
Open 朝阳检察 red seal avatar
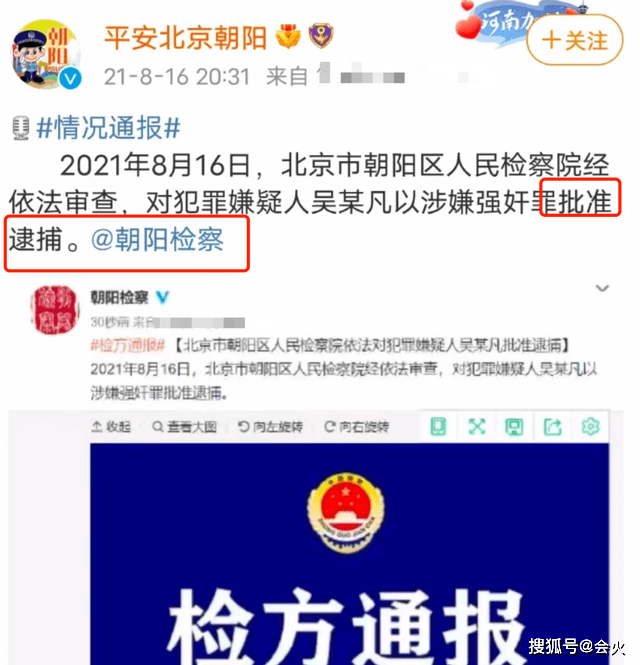point(55,309)
